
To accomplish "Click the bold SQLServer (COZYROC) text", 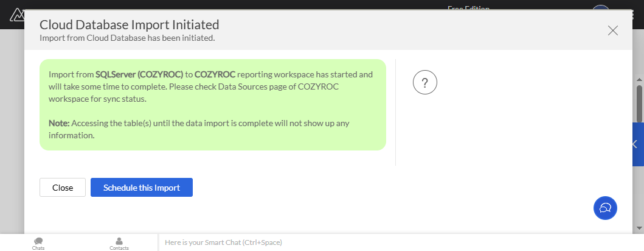I will click(x=139, y=74).
